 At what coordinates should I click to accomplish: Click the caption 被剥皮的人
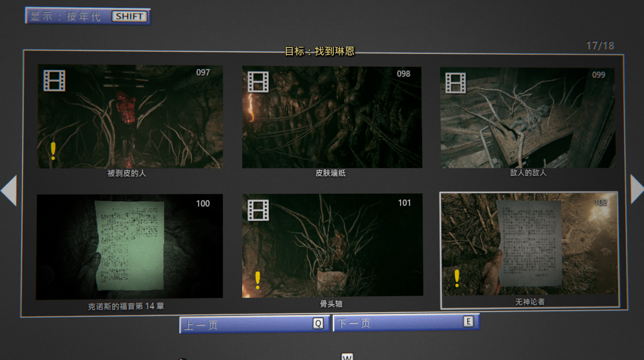pos(127,173)
